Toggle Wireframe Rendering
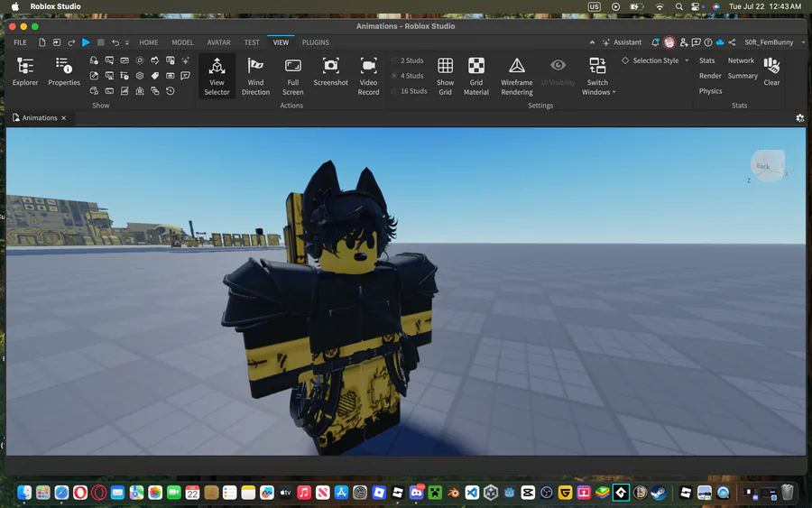Viewport: 812px width, 508px height. [516, 77]
